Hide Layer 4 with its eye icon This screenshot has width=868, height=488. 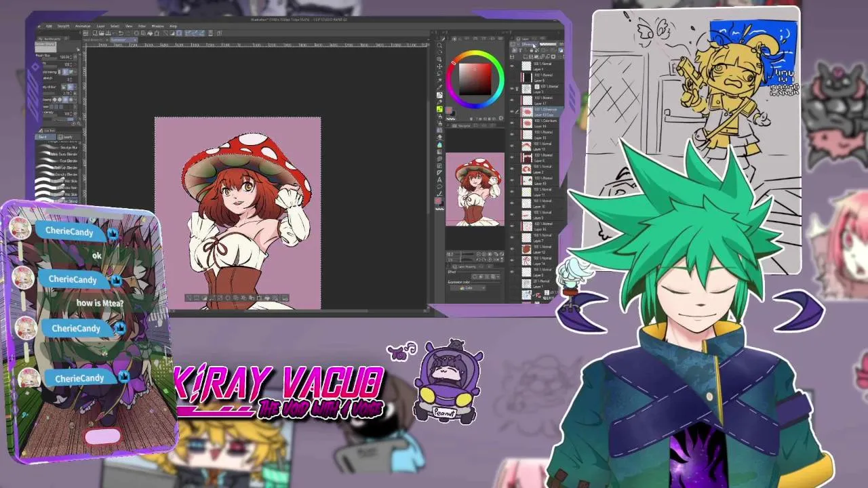click(512, 66)
